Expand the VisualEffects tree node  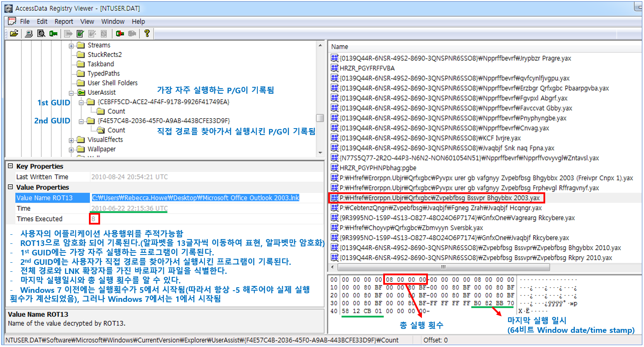pyautogui.click(x=71, y=140)
